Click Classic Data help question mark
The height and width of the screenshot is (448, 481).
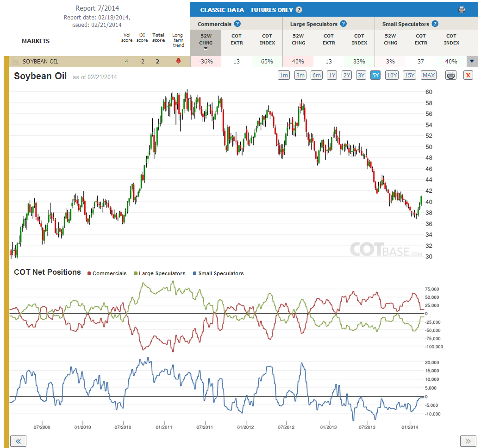click(x=299, y=10)
